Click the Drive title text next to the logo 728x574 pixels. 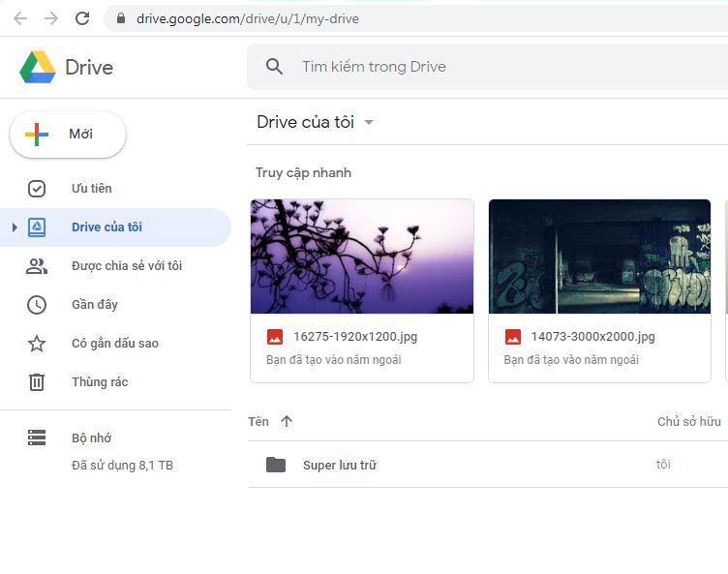89,68
